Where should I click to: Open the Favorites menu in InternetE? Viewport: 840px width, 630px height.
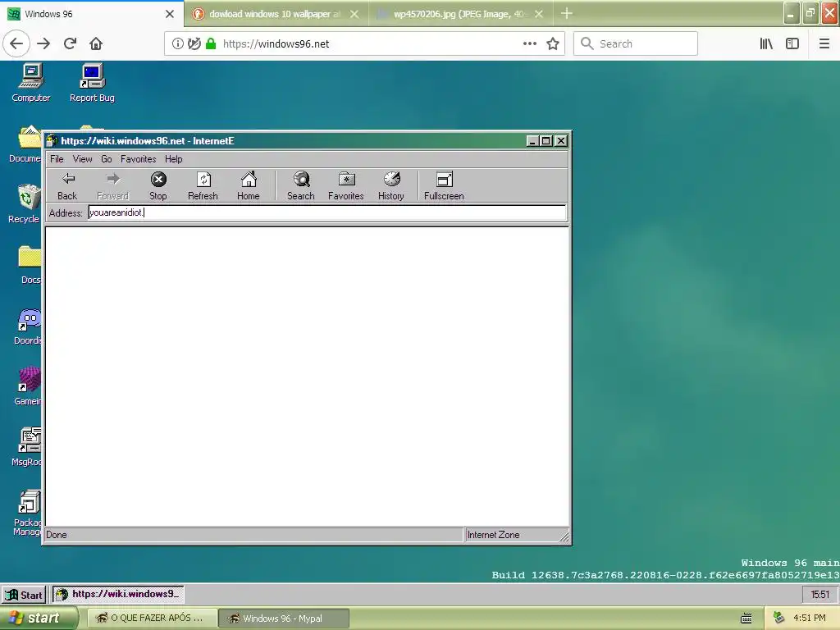[x=138, y=159]
